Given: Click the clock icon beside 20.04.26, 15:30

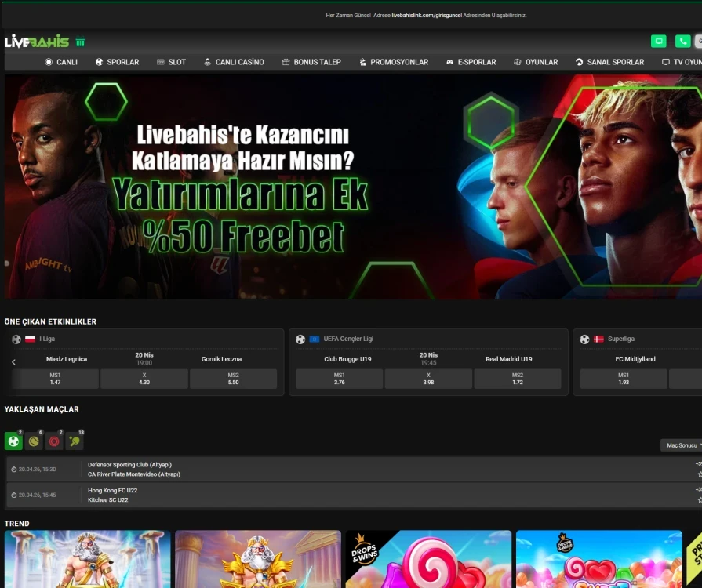Looking at the screenshot, I should coord(14,470).
